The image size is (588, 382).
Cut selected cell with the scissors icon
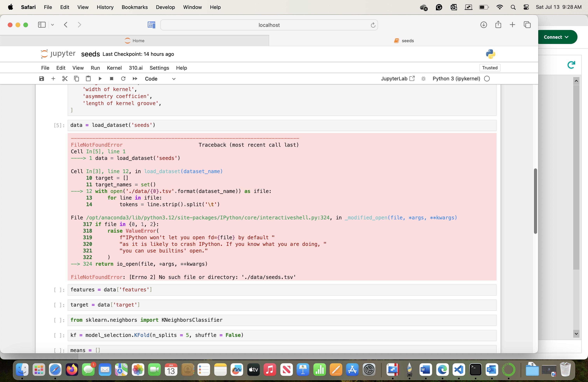coord(65,79)
